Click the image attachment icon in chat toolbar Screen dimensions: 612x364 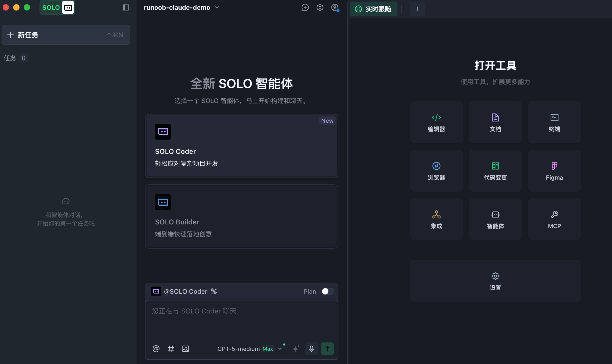185,348
